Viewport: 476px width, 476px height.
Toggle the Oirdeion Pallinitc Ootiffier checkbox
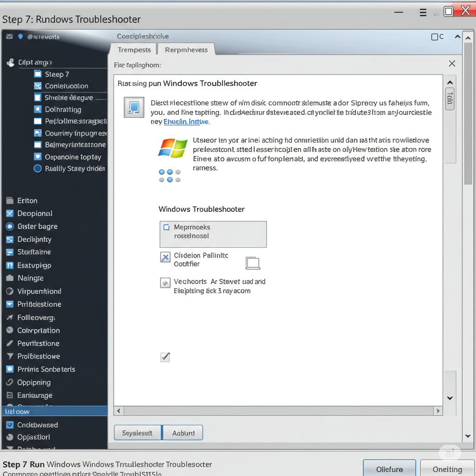pos(165,257)
